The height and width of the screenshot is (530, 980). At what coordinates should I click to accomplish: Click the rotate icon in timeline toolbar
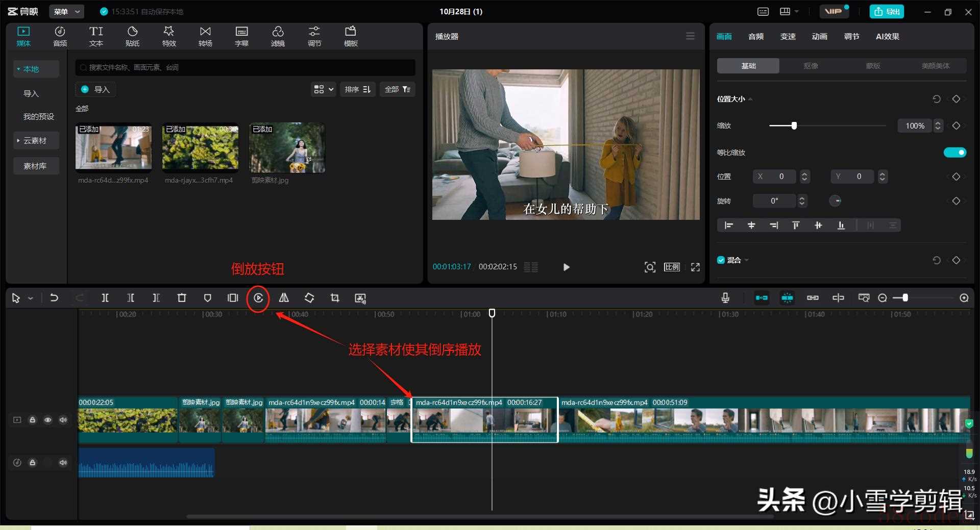[309, 298]
